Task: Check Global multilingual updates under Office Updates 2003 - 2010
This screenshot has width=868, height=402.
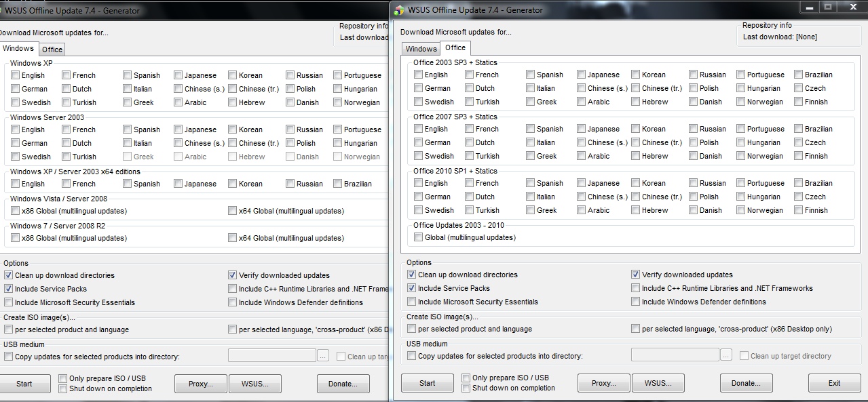Action: pyautogui.click(x=419, y=237)
